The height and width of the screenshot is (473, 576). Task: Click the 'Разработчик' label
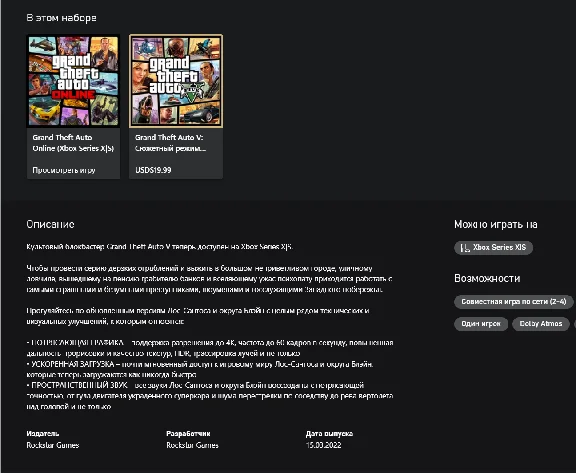(188, 434)
